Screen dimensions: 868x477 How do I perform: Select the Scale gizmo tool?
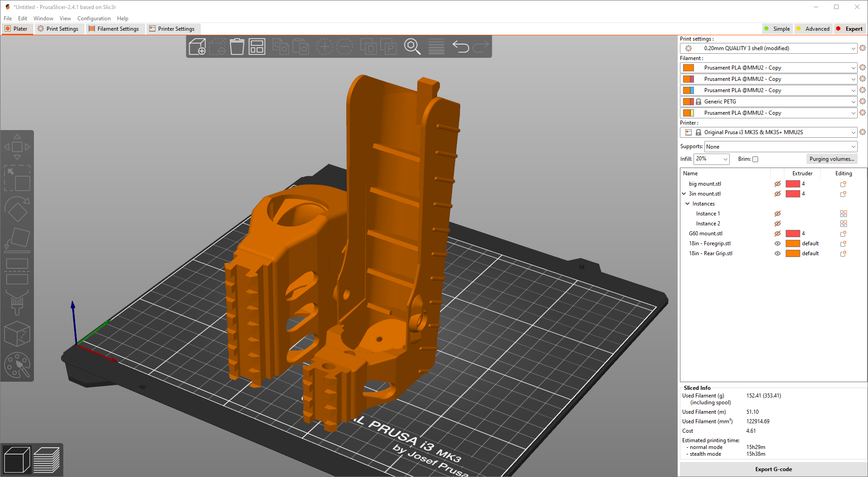[17, 178]
